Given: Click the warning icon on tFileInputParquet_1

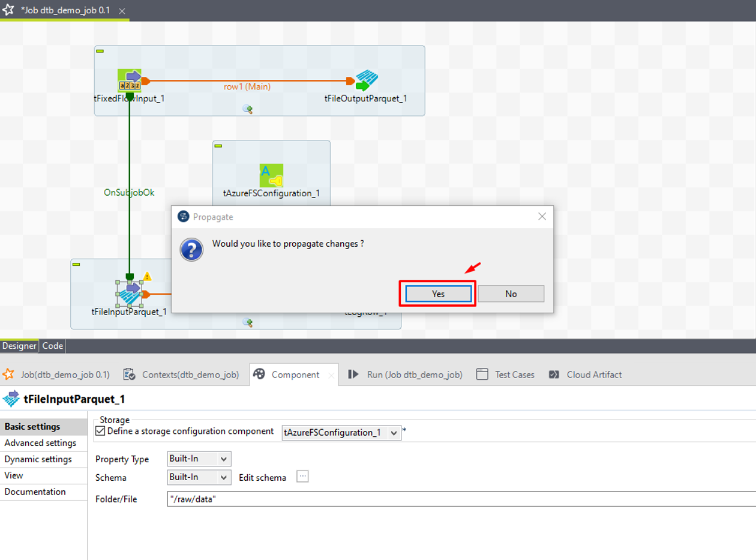Looking at the screenshot, I should (x=147, y=277).
